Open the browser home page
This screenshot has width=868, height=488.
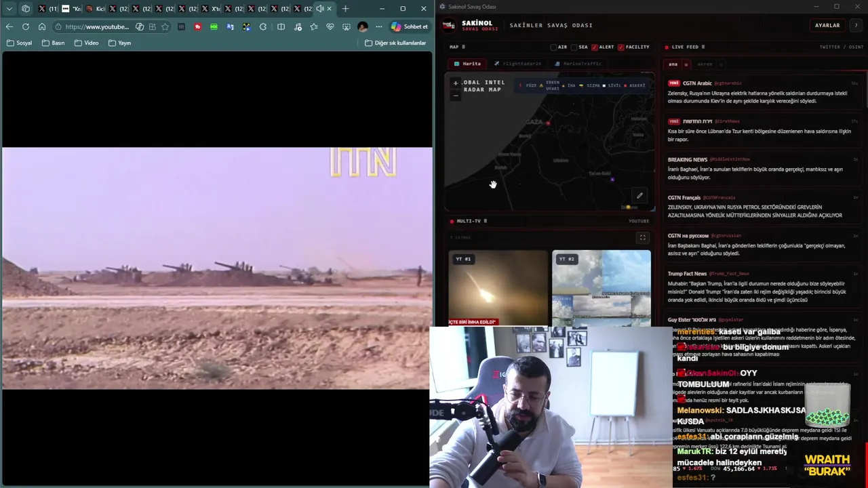42,26
